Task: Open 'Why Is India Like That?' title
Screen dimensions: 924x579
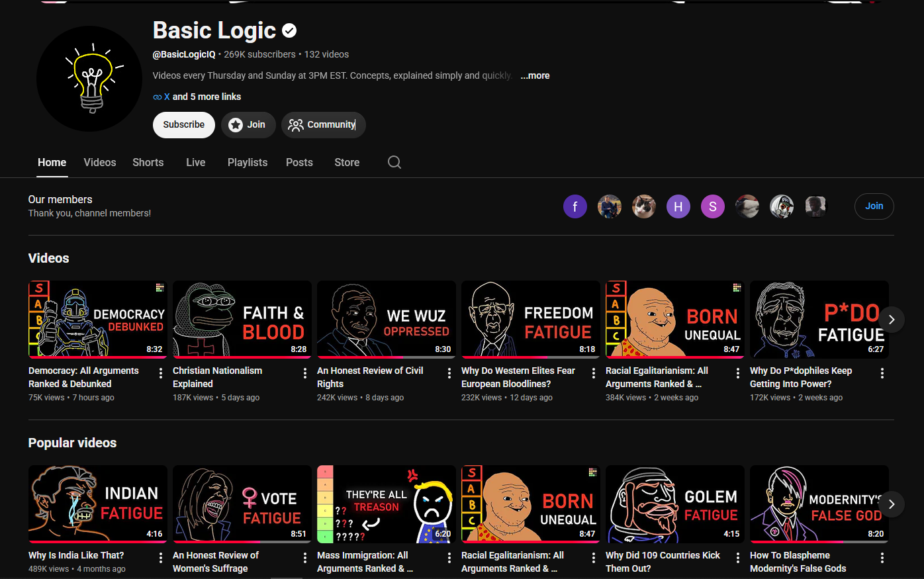Action: [x=76, y=555]
